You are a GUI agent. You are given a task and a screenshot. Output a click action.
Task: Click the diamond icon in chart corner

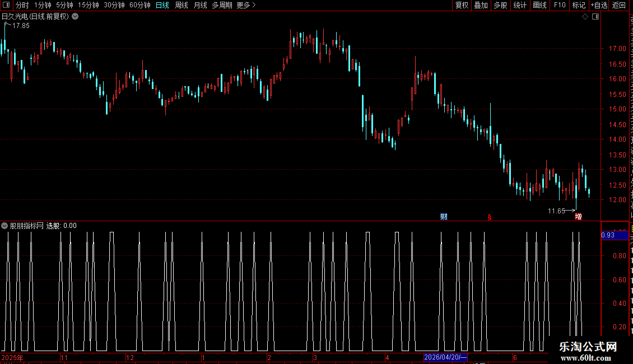click(585, 17)
